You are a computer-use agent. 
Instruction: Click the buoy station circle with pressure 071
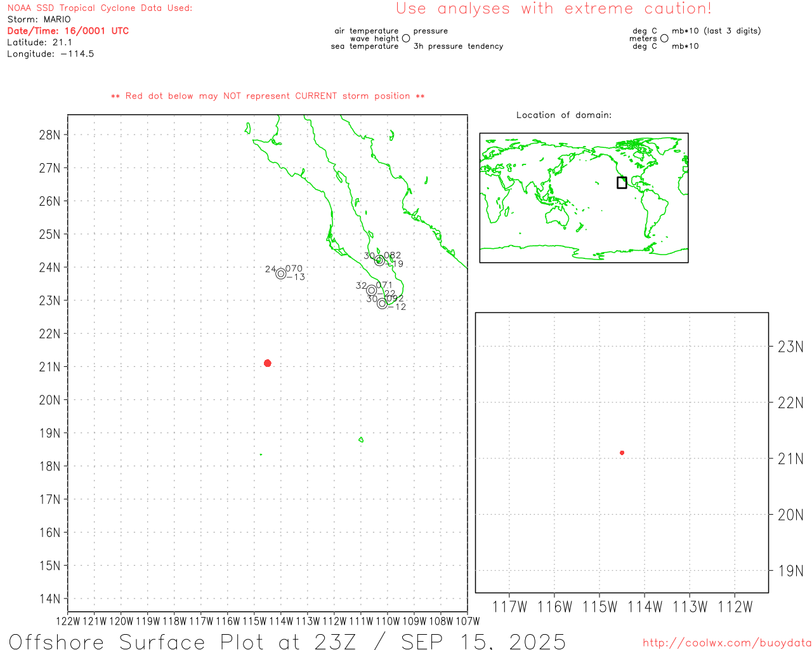pyautogui.click(x=372, y=290)
